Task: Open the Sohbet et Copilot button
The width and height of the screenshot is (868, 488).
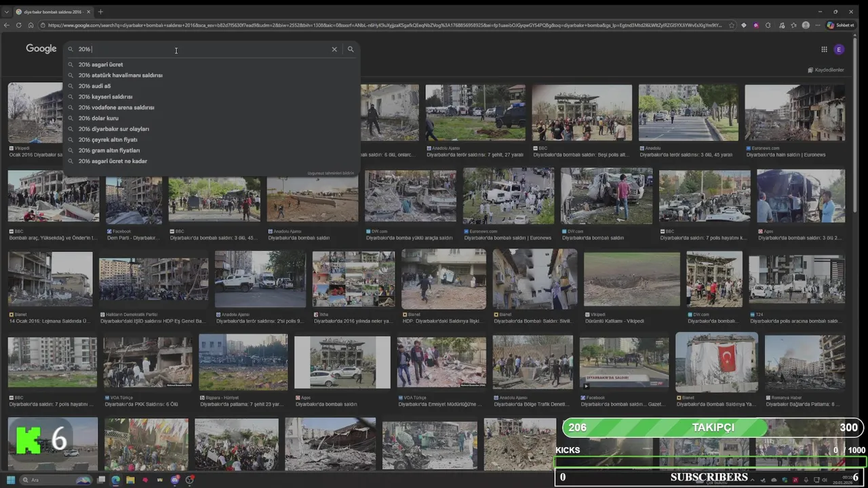Action: click(x=841, y=25)
